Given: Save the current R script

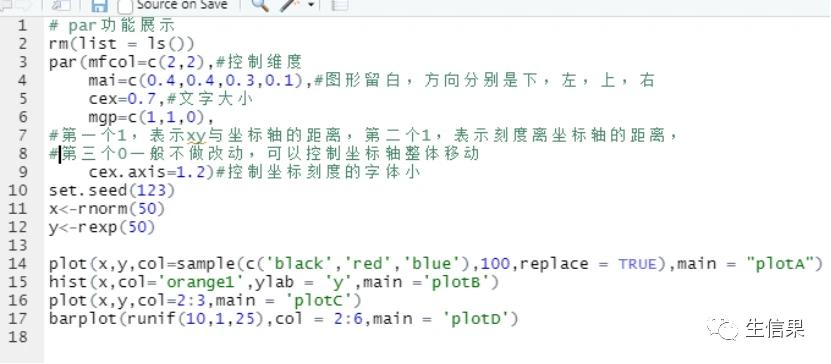Looking at the screenshot, I should click(x=99, y=5).
